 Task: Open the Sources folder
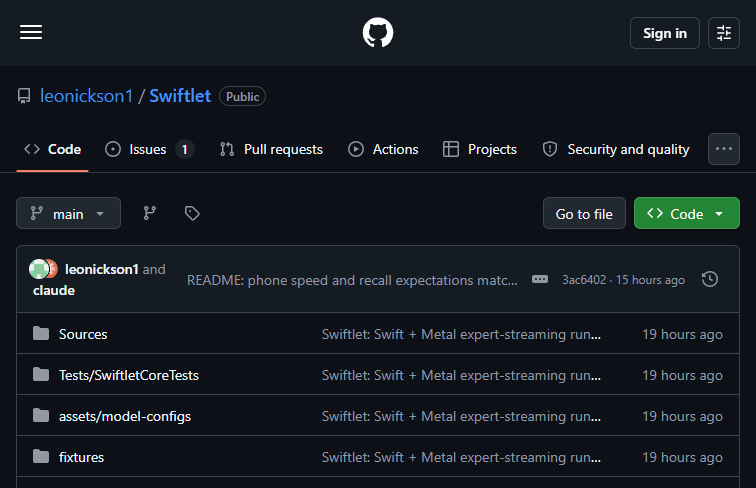click(x=83, y=334)
